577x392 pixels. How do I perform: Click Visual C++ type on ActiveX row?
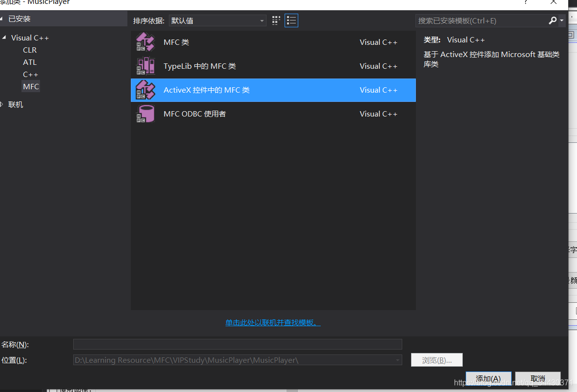point(378,90)
